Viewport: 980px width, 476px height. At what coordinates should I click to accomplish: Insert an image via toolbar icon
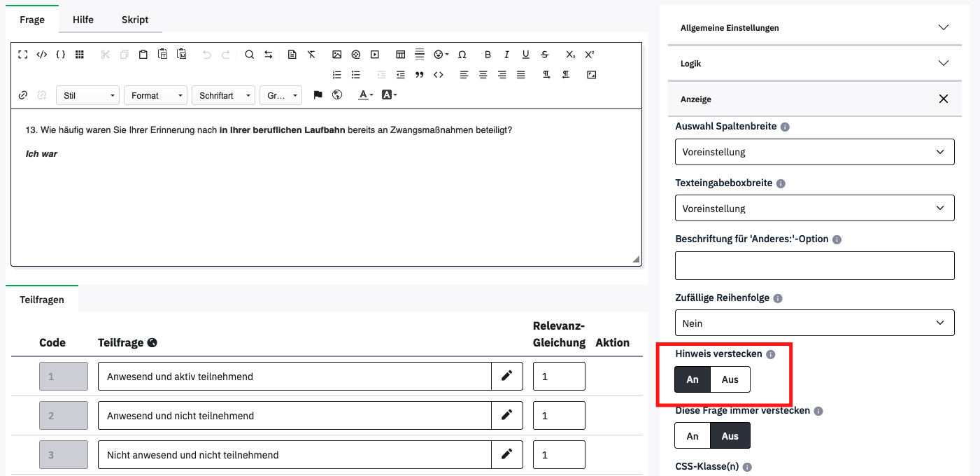pyautogui.click(x=336, y=55)
